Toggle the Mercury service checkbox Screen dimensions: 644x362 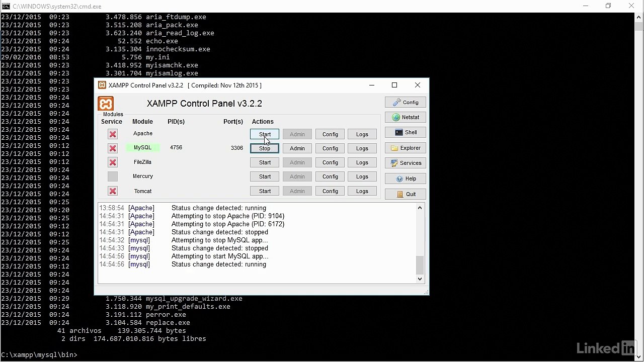113,176
